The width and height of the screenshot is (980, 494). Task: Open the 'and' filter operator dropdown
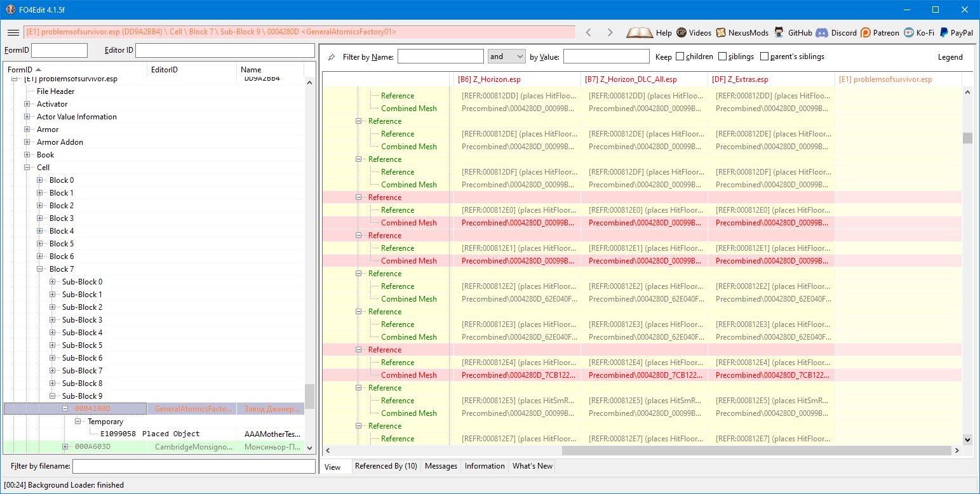pyautogui.click(x=506, y=57)
